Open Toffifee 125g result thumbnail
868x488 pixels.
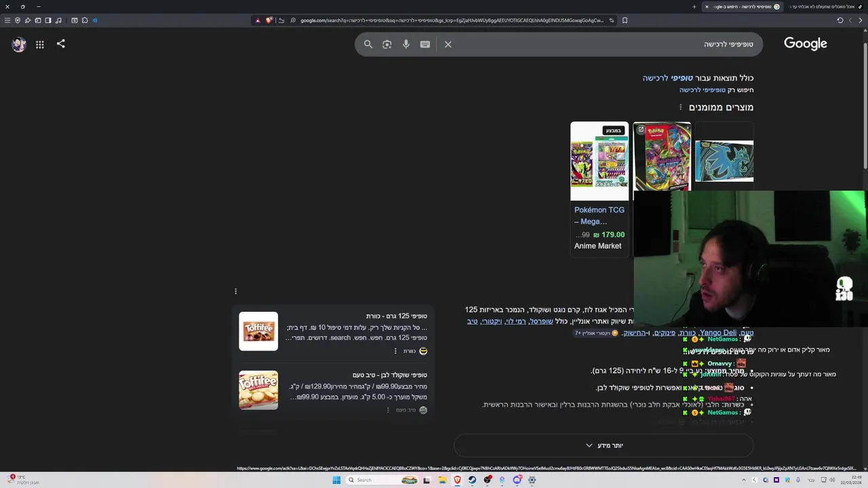(258, 331)
